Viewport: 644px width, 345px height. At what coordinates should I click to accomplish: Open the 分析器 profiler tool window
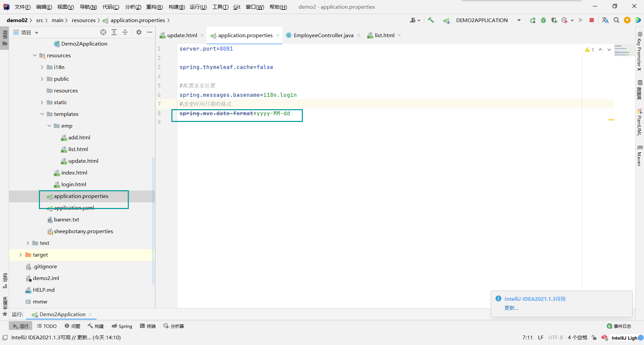click(173, 326)
